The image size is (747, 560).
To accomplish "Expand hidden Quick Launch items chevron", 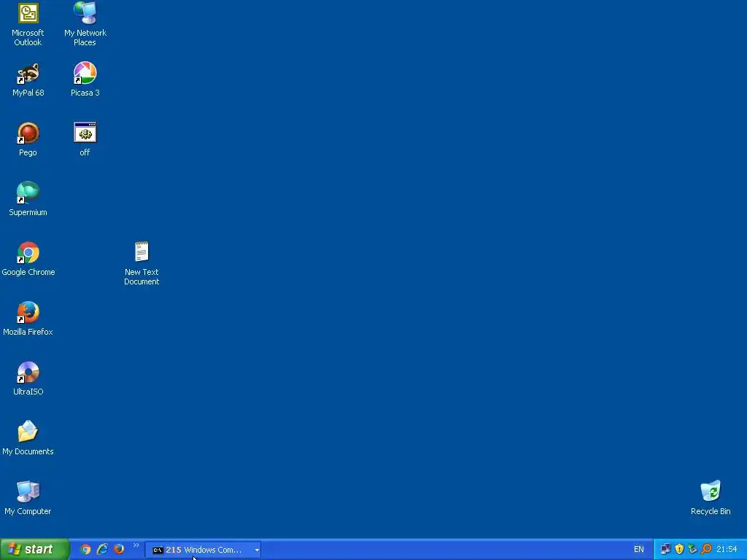I will tap(136, 545).
